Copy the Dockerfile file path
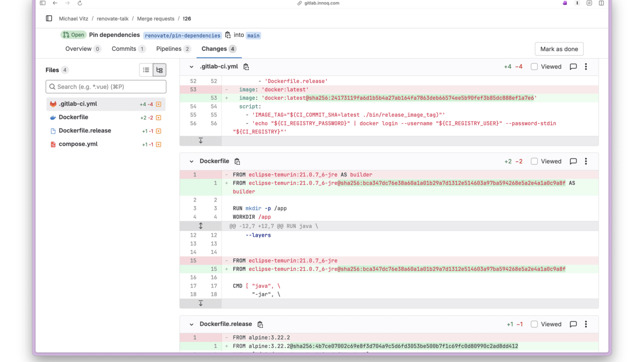This screenshot has width=644, height=362. (237, 161)
